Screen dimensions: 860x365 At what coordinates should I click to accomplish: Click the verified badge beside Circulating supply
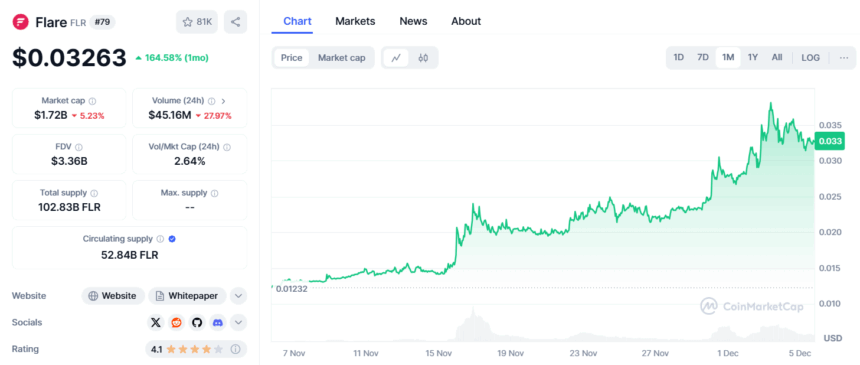pos(172,239)
